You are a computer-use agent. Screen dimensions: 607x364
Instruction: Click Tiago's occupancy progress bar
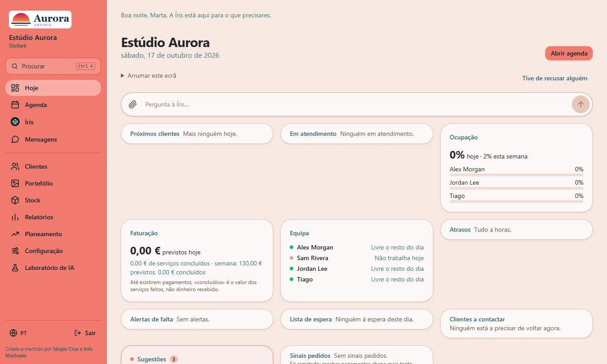pos(516,202)
